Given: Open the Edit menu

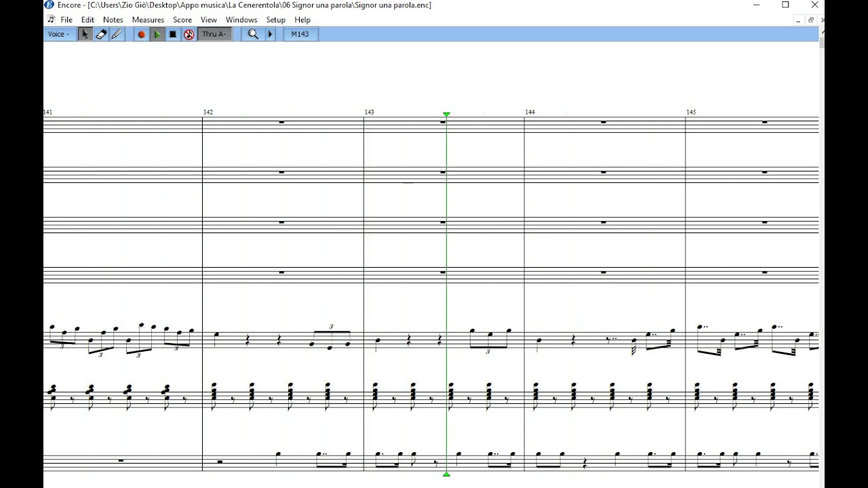Looking at the screenshot, I should pos(88,20).
